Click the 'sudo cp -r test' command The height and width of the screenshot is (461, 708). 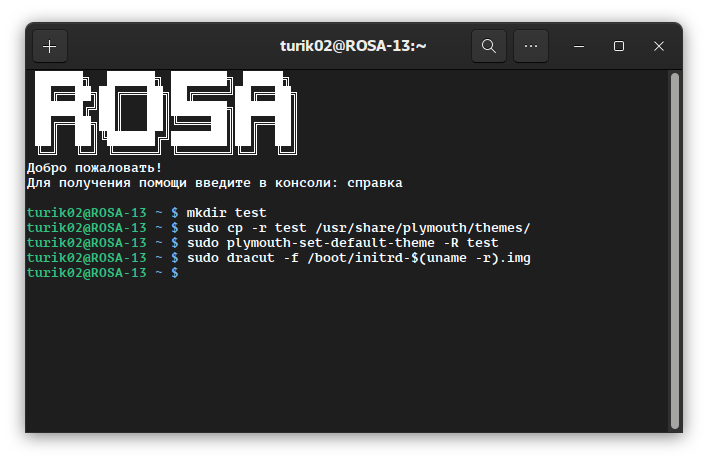[x=279, y=228]
